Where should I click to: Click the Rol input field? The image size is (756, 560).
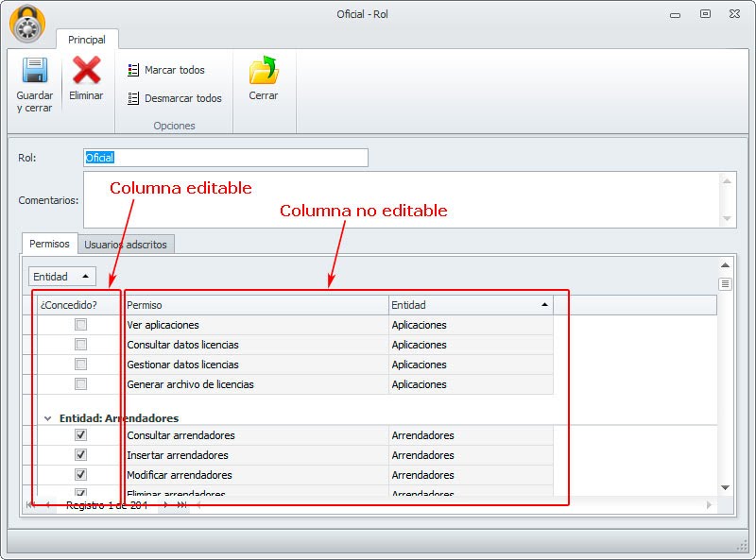(x=226, y=158)
